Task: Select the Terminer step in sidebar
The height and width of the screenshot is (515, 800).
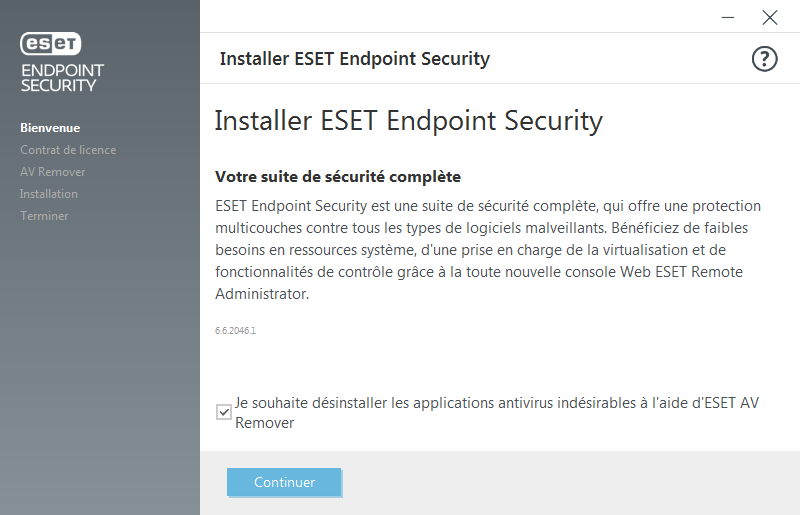Action: click(x=44, y=216)
